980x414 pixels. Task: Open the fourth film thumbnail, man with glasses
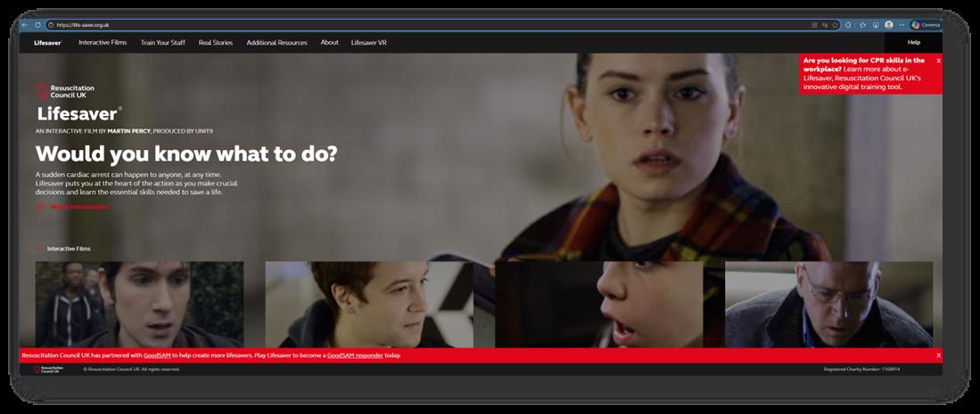click(x=828, y=304)
